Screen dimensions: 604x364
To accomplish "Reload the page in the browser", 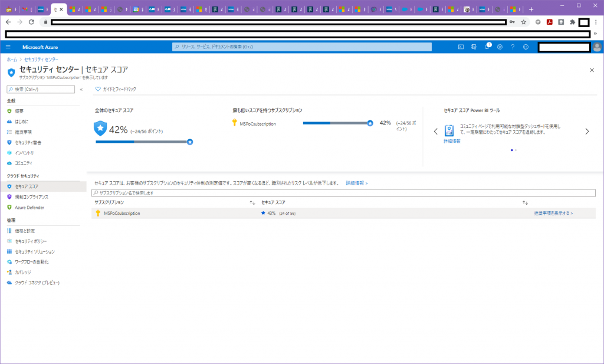I will pyautogui.click(x=32, y=22).
